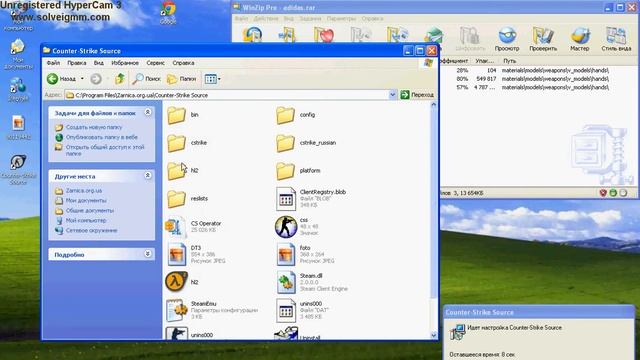
Task: Go to Zamica.org.ua in Other Places
Action: (84, 191)
